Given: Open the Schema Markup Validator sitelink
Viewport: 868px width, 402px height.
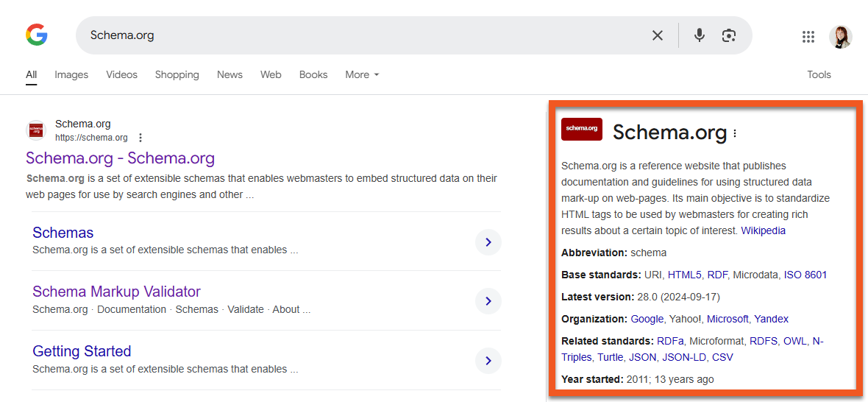Looking at the screenshot, I should click(x=116, y=292).
